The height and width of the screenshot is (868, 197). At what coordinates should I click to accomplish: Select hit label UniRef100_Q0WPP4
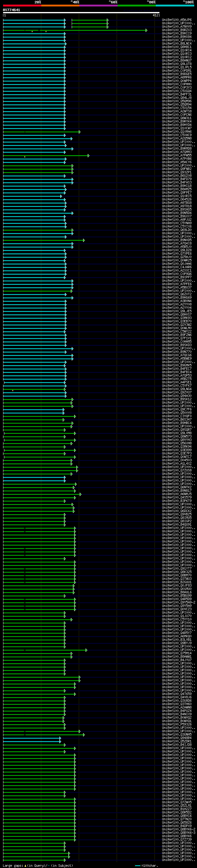177,81
